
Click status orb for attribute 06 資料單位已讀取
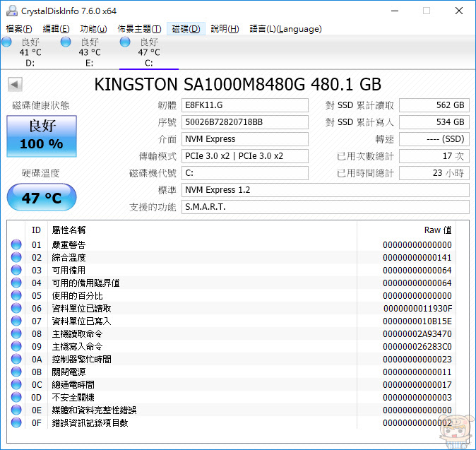pyautogui.click(x=16, y=308)
